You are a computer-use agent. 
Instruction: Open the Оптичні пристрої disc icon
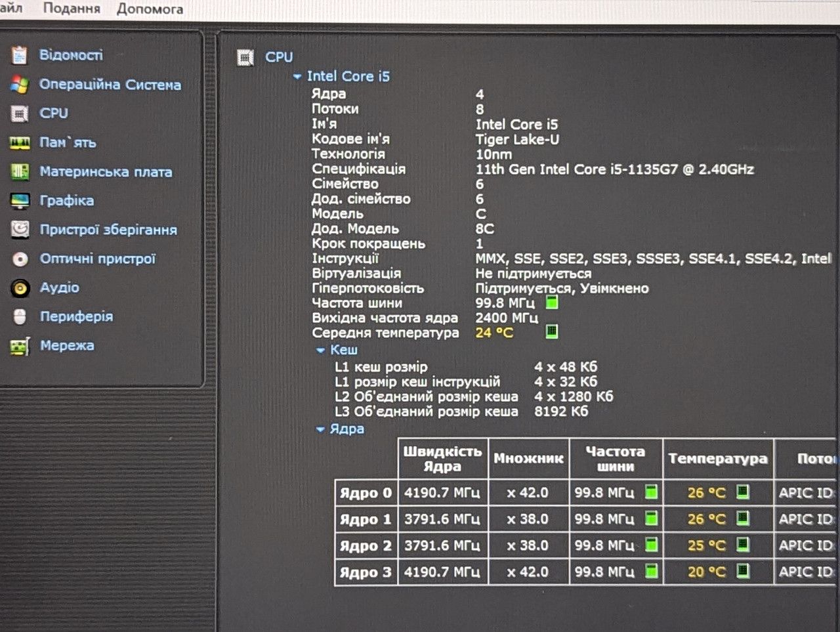pyautogui.click(x=20, y=259)
